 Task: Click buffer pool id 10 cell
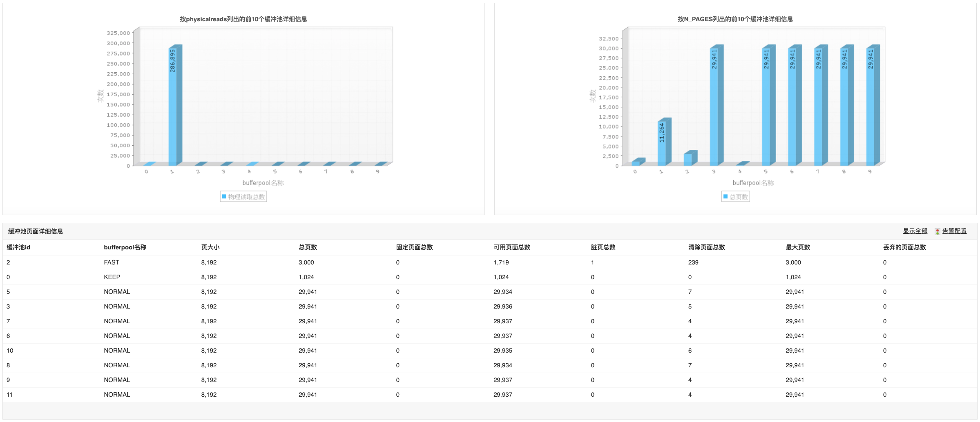click(10, 351)
